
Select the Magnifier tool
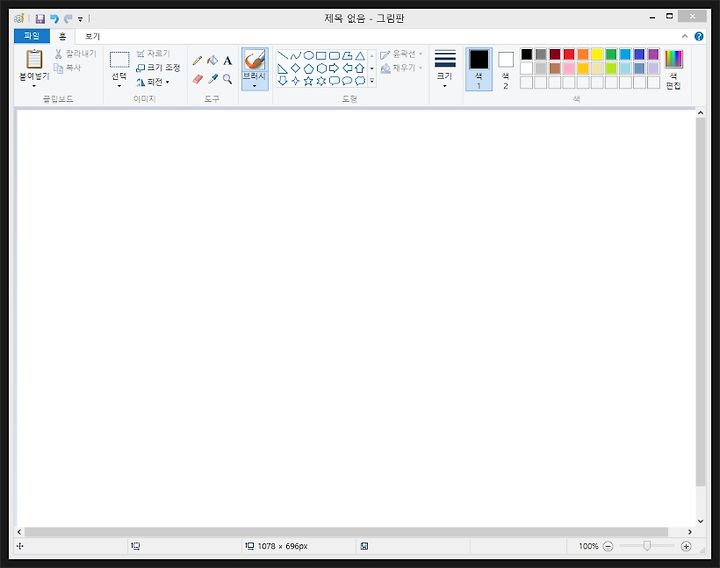coord(227,79)
